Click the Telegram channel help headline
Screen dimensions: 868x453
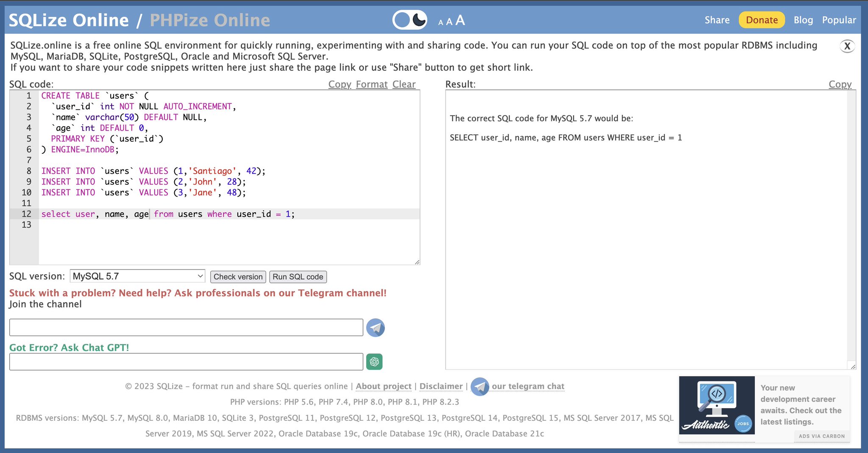coord(198,293)
